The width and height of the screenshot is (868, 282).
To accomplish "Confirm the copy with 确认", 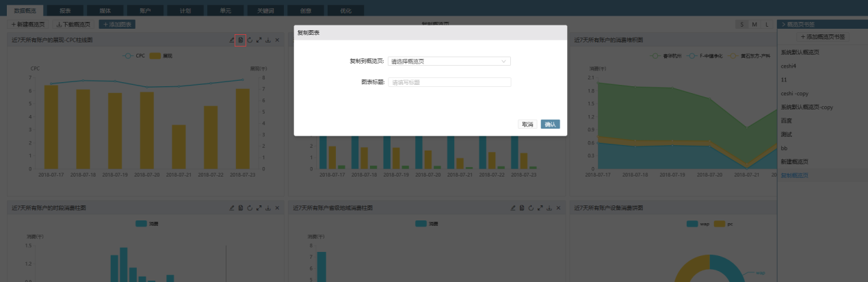I will click(x=550, y=124).
